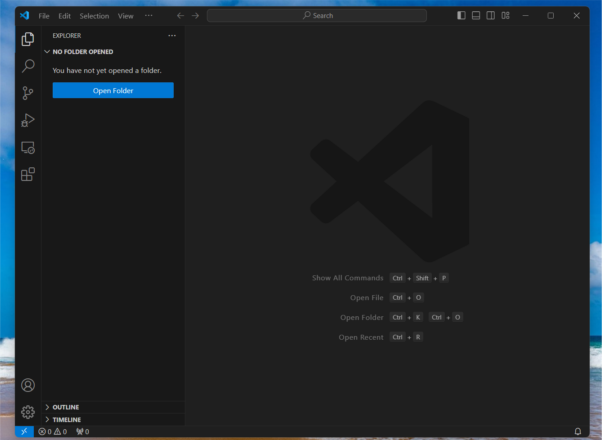Image resolution: width=602 pixels, height=440 pixels.
Task: Show more menu items via title bar ellipsis
Action: (149, 15)
